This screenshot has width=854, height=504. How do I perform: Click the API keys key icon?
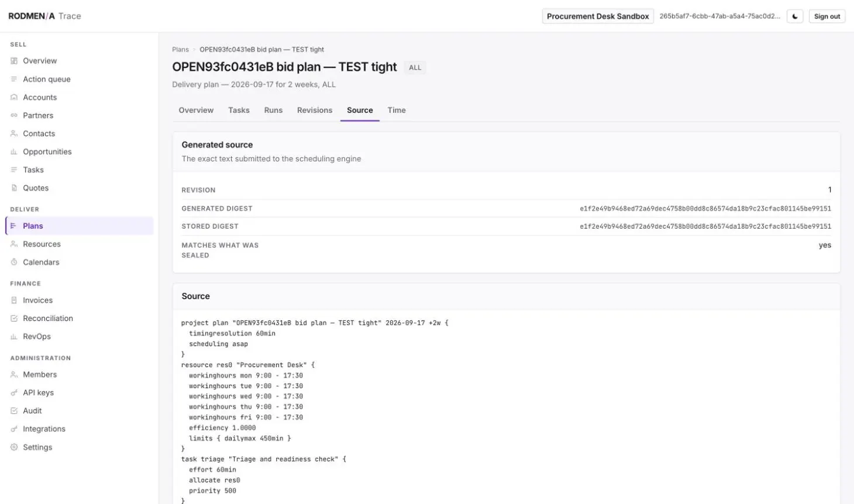pos(14,392)
